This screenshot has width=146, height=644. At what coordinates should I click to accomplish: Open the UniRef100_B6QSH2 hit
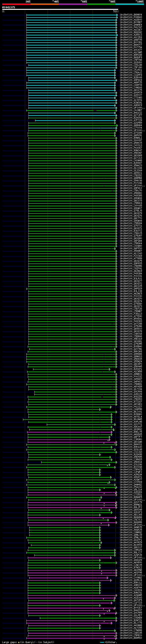click(x=131, y=32)
